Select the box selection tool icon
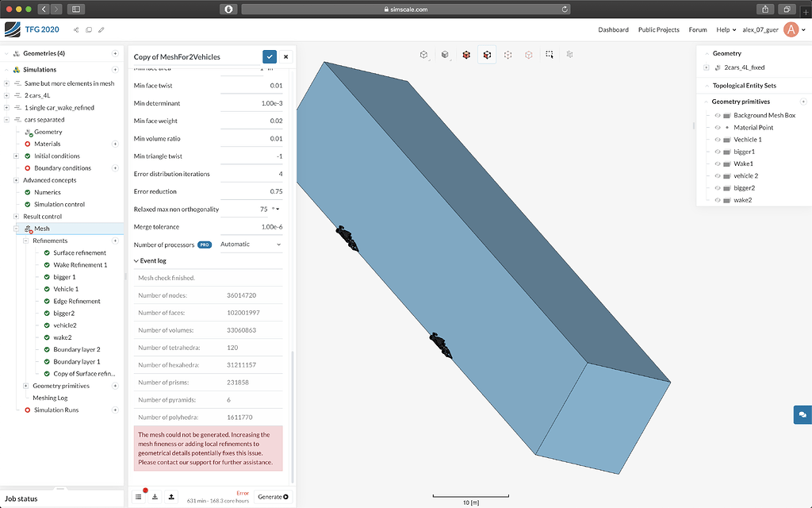This screenshot has height=508, width=812. point(549,55)
